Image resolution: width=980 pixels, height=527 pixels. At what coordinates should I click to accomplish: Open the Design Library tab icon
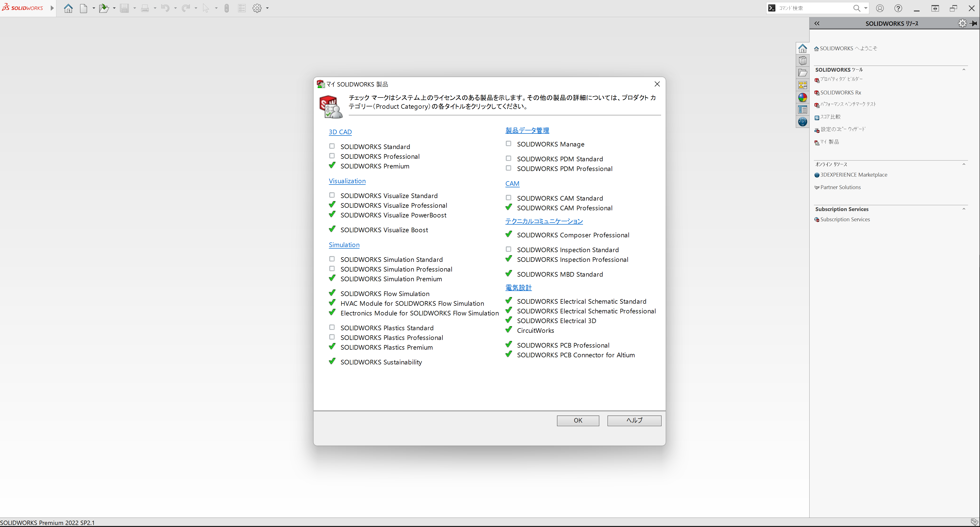803,60
